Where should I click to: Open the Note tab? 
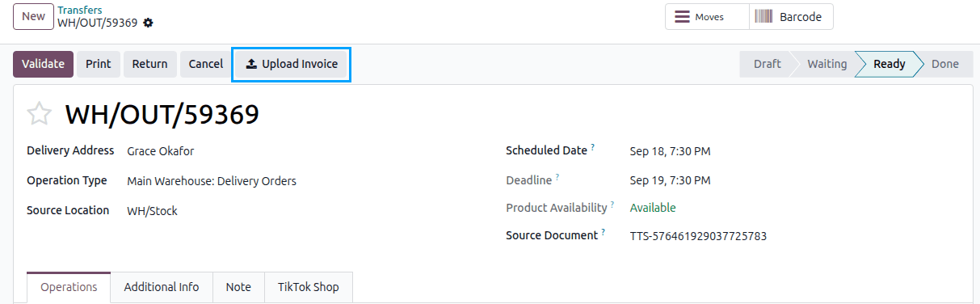[x=238, y=287]
